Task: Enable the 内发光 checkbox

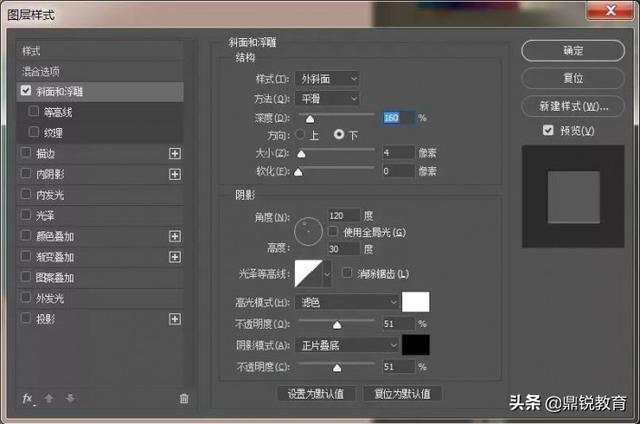Action: 26,194
